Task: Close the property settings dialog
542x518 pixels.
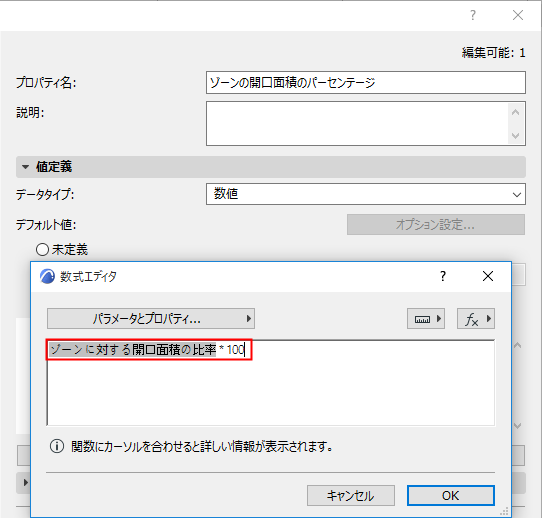Action: (518, 15)
